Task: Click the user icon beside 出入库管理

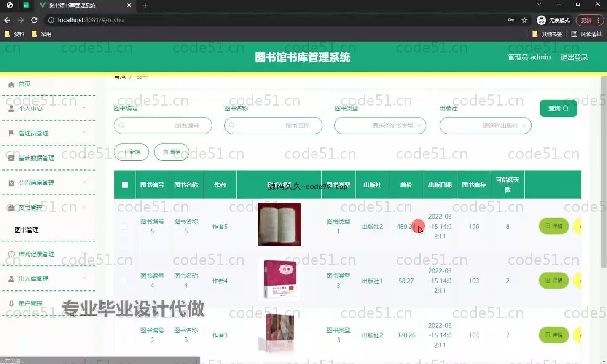Action: coord(11,279)
